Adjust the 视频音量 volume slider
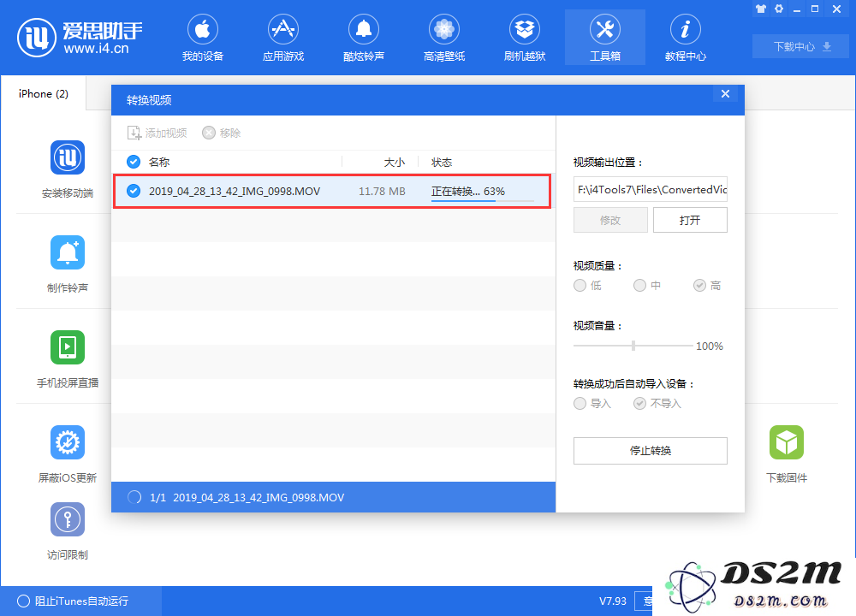 633,346
